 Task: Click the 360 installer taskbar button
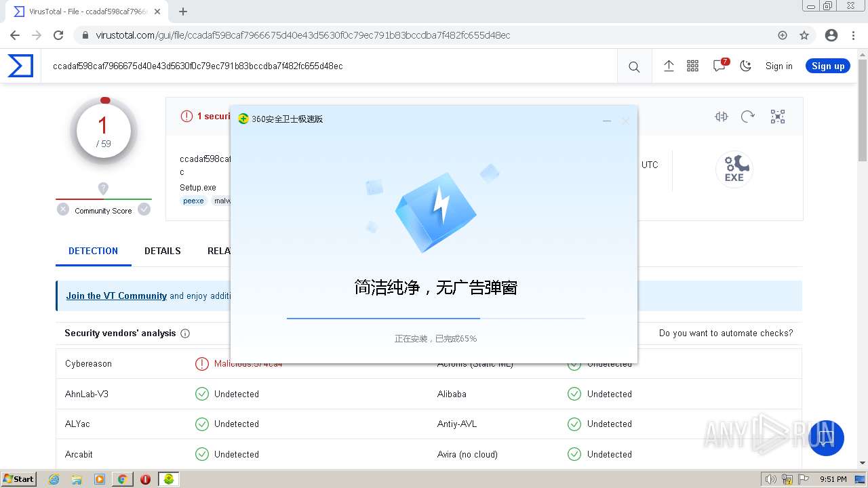[169, 479]
